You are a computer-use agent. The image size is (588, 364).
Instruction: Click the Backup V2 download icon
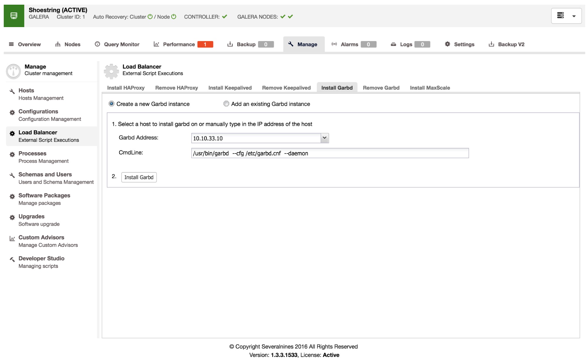pyautogui.click(x=491, y=44)
